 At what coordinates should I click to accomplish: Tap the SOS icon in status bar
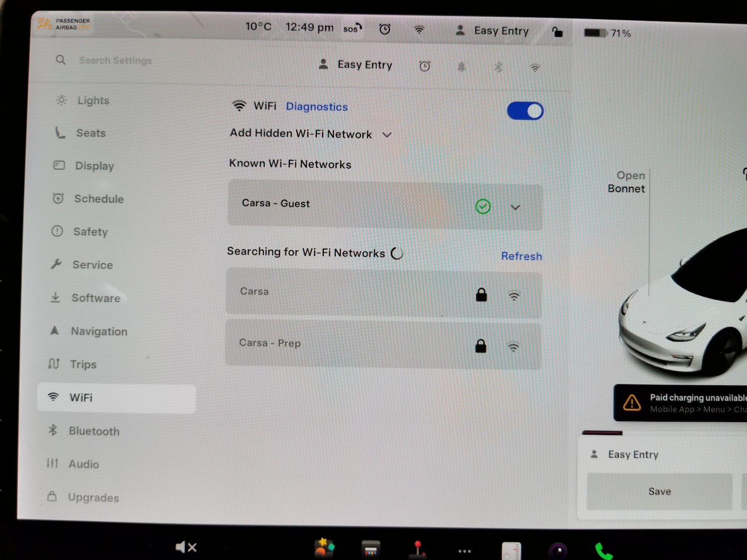click(352, 29)
